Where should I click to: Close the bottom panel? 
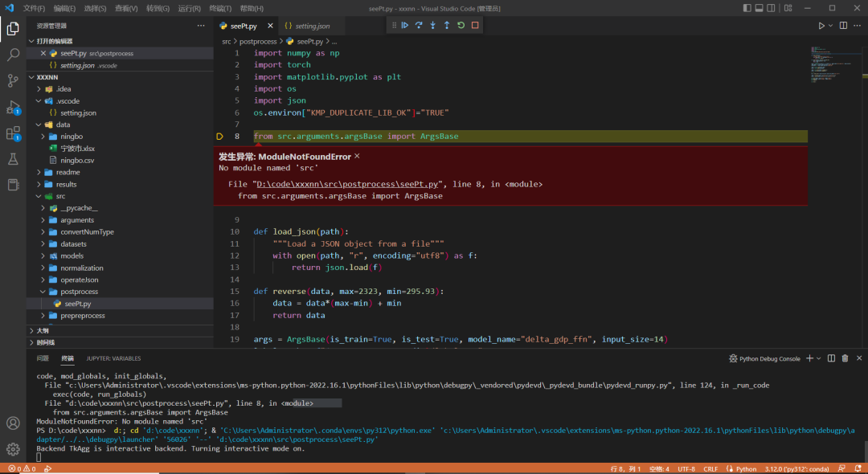click(x=859, y=358)
